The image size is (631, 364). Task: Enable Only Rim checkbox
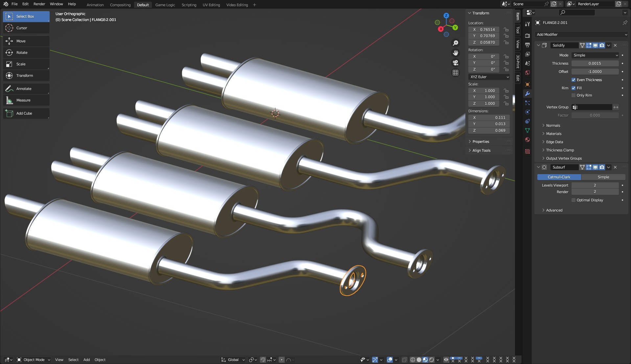pos(573,95)
